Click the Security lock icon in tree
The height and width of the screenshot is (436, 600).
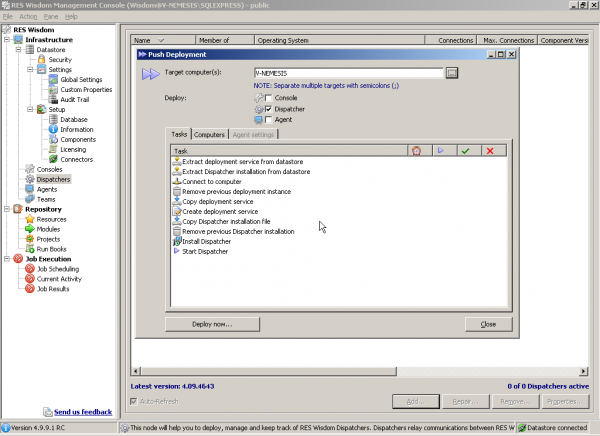(x=42, y=59)
